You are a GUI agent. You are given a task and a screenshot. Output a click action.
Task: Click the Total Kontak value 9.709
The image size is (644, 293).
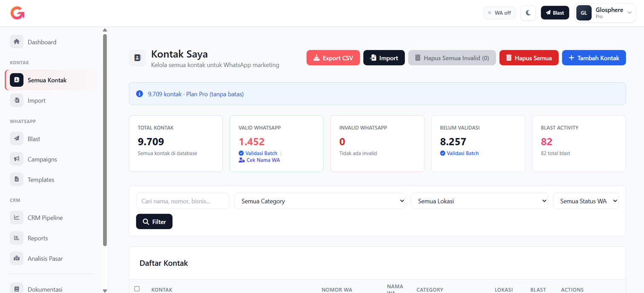coord(151,142)
